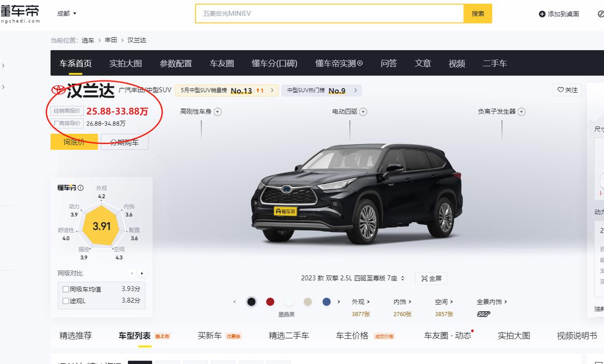Open the 文章 tab
Screen dimensions: 604x364
pyautogui.click(x=423, y=63)
